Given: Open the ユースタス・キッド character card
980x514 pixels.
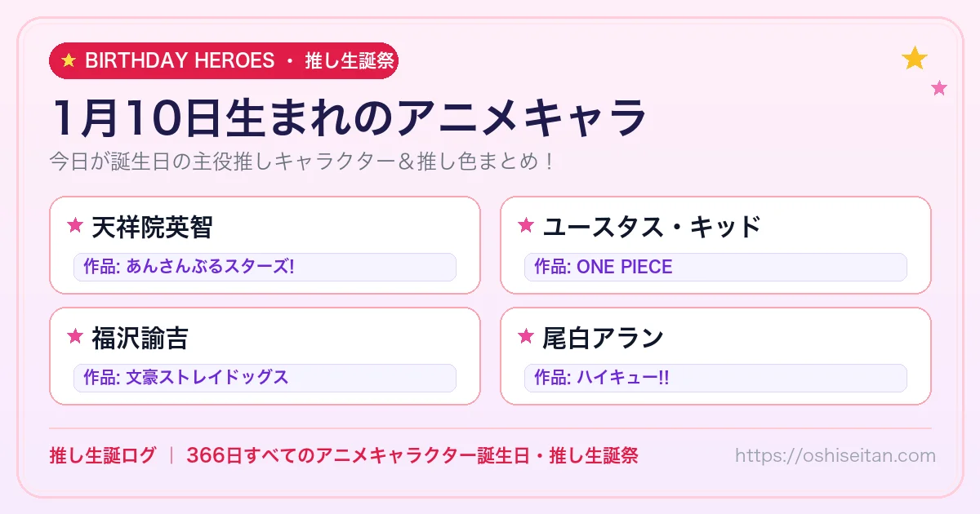Looking at the screenshot, I should pyautogui.click(x=715, y=245).
